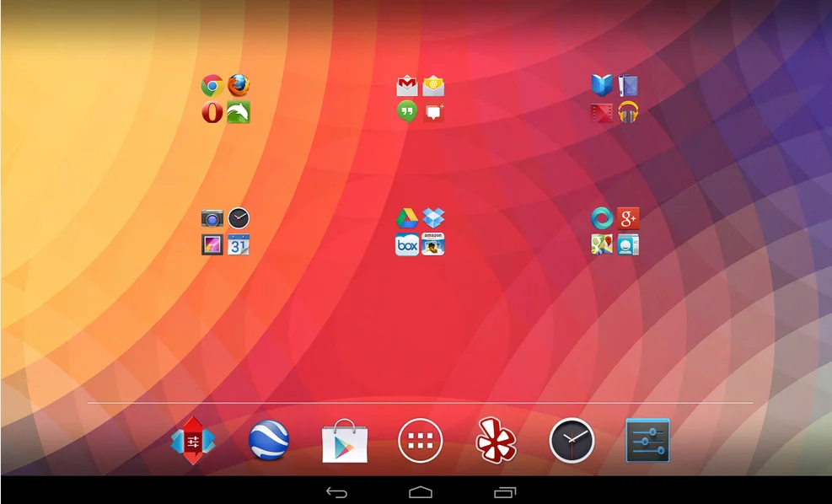
Task: Tap the Play Magazines icon
Action: coord(628,85)
